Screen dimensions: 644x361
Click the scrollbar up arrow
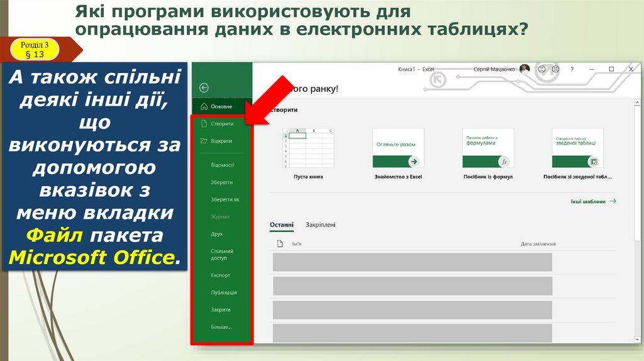638,102
